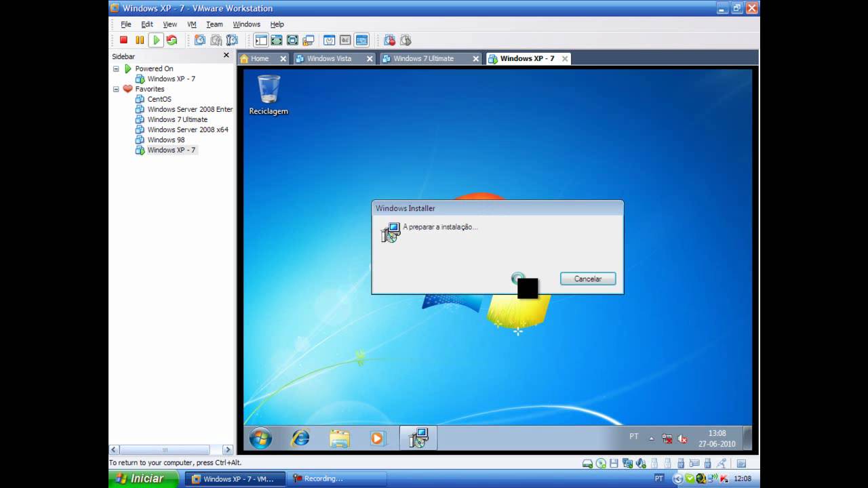Viewport: 868px width, 488px height.
Task: Open the Team menu
Action: tap(214, 24)
